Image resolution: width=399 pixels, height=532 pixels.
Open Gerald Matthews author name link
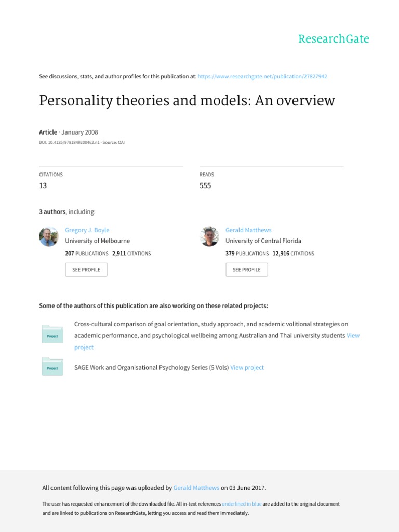tap(248, 230)
